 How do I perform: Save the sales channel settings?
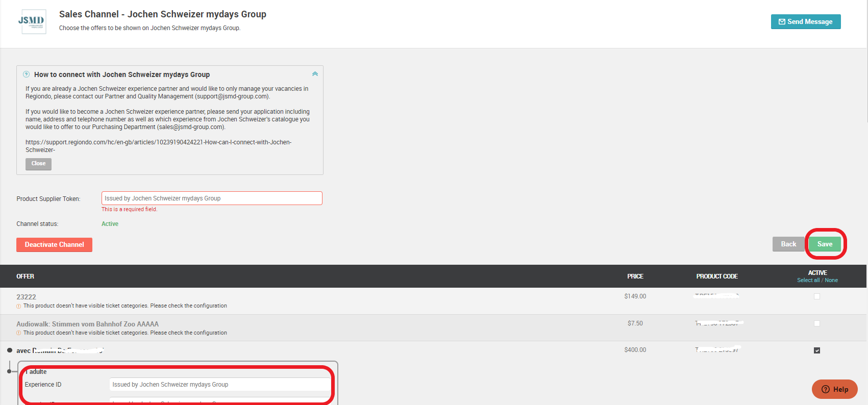(x=825, y=244)
